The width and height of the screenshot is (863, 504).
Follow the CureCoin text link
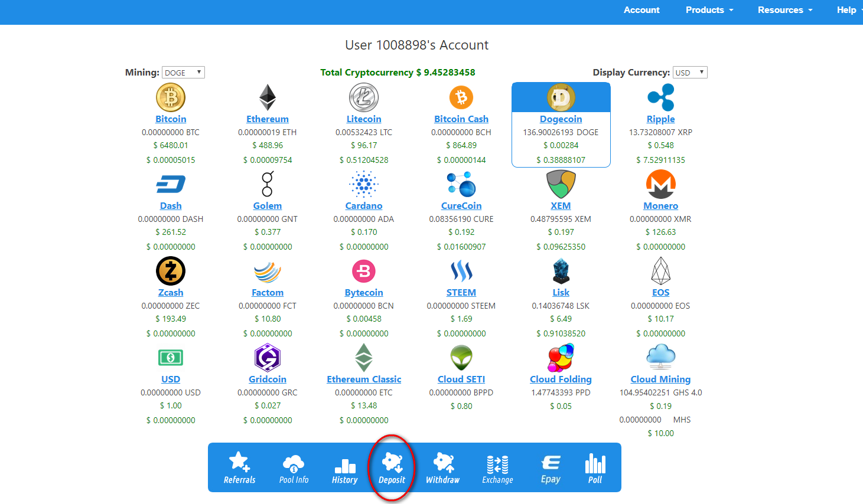[x=461, y=206]
